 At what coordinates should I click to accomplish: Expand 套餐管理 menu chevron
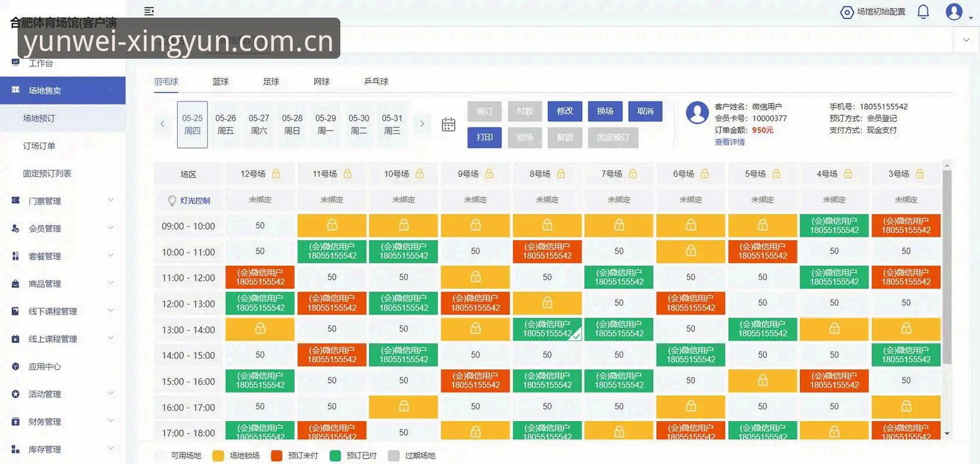[x=110, y=255]
